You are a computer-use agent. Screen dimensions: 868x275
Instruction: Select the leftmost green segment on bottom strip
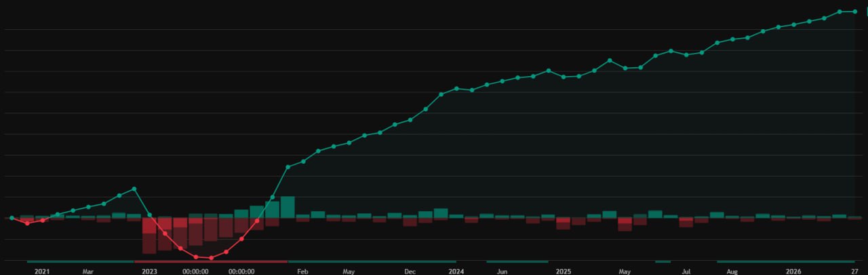coord(80,261)
